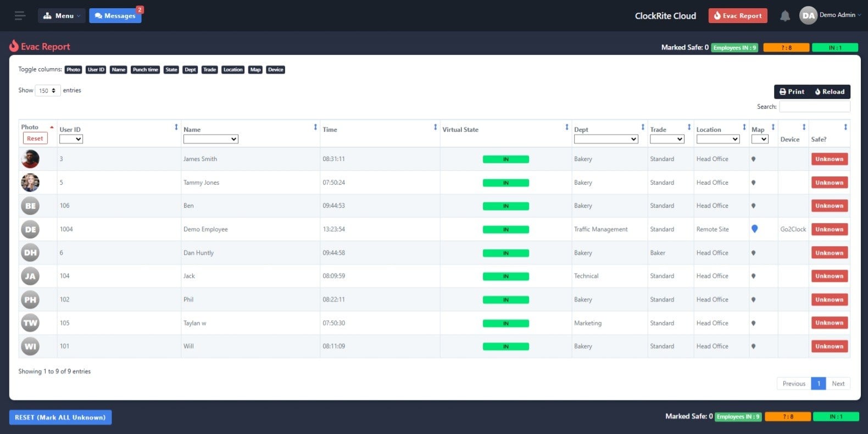Toggle the State column visibility
868x434 pixels.
pos(171,70)
